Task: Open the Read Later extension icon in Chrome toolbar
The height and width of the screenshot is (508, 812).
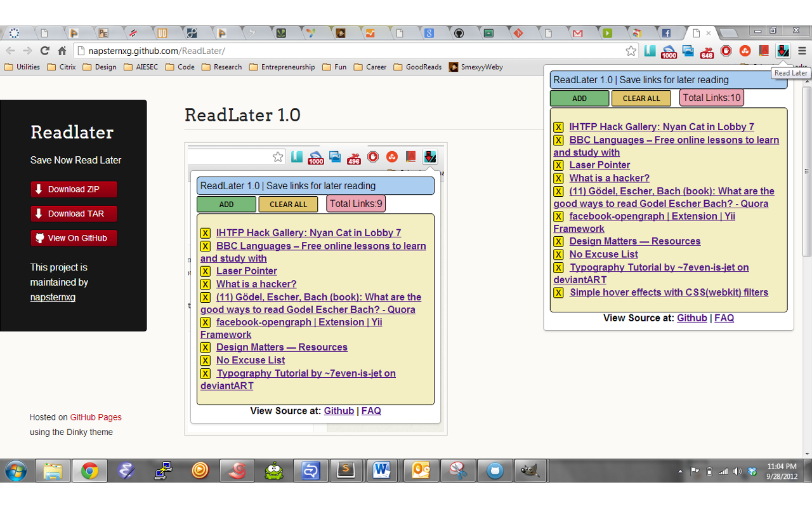Action: click(x=783, y=51)
